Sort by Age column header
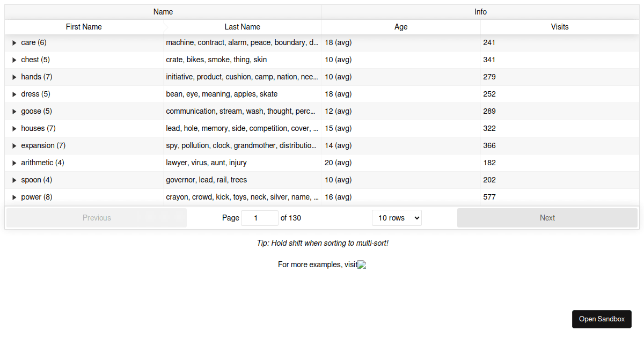This screenshot has height=338, width=644. (401, 27)
